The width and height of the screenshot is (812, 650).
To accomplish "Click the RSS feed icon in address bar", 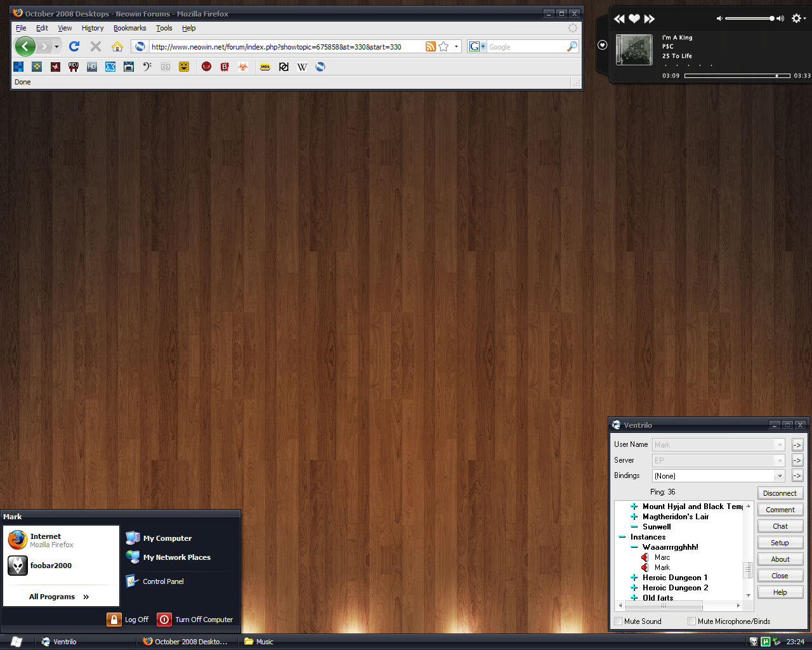I will click(x=430, y=46).
